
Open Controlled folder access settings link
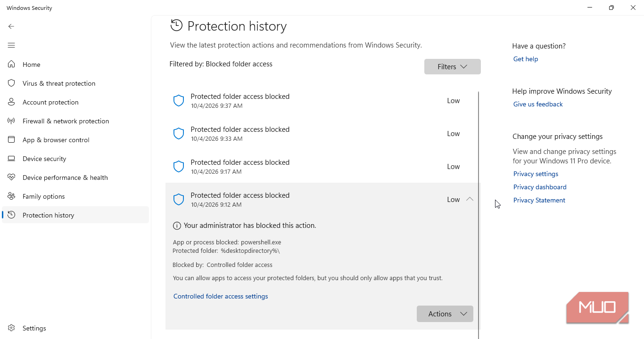click(221, 296)
